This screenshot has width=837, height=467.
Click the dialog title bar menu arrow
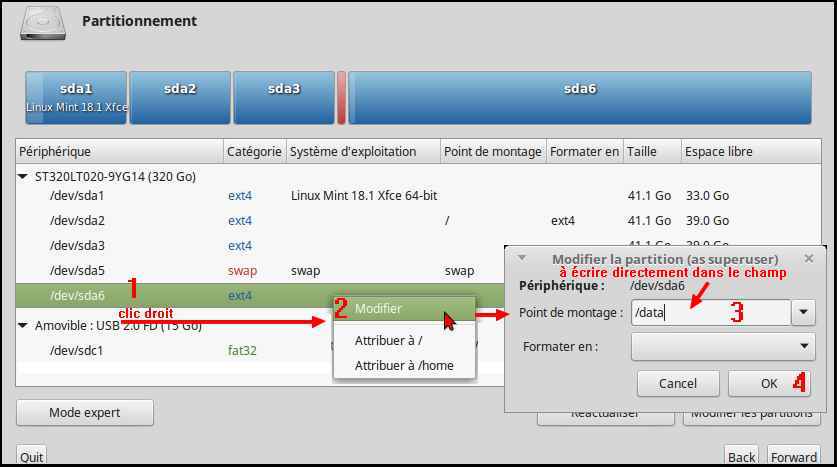coord(521,258)
